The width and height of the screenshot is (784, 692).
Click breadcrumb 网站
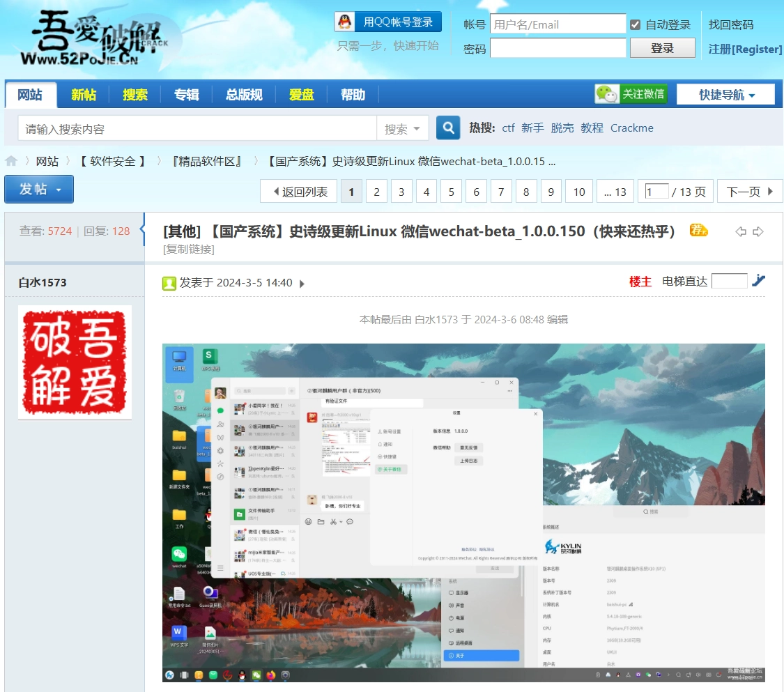point(47,161)
